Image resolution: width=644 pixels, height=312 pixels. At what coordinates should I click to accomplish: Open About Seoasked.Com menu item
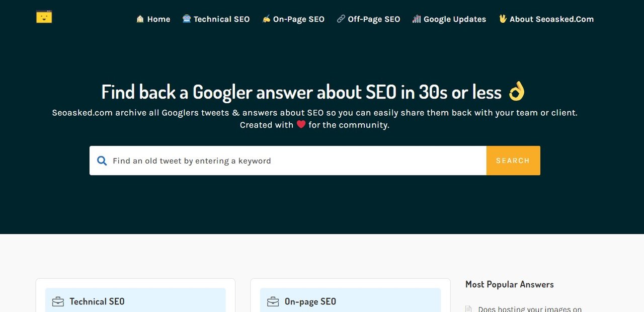(546, 19)
